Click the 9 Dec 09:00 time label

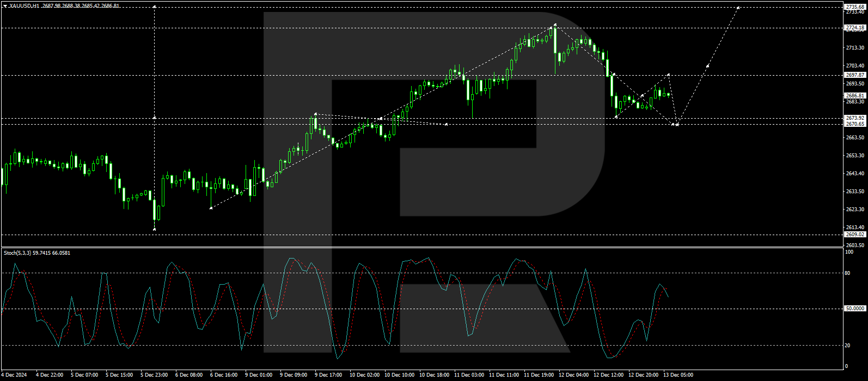pyautogui.click(x=294, y=375)
